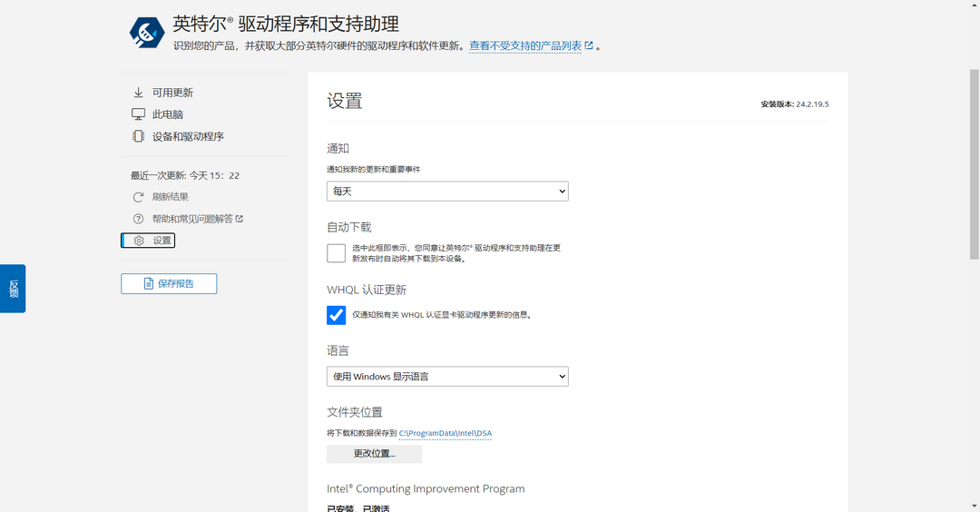Image resolution: width=980 pixels, height=512 pixels.
Task: Open the C:\ProgramData\Intel\DSA folder link
Action: [x=445, y=433]
